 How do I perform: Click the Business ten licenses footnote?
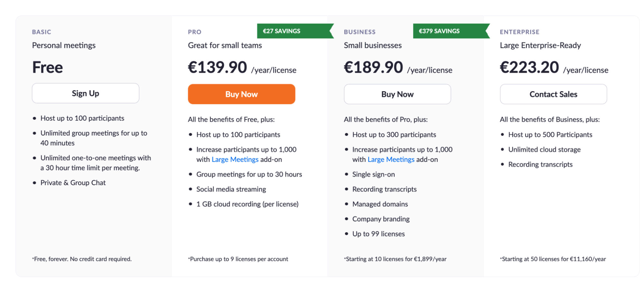point(395,259)
